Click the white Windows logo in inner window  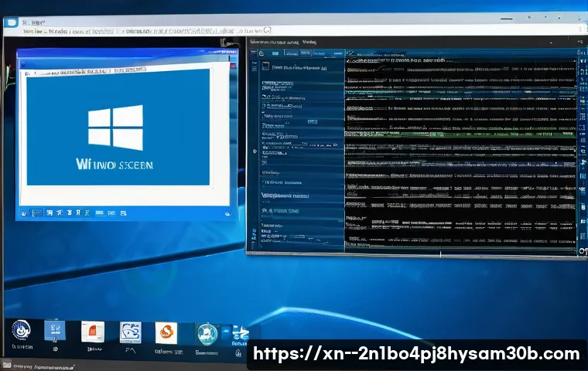pyautogui.click(x=115, y=128)
